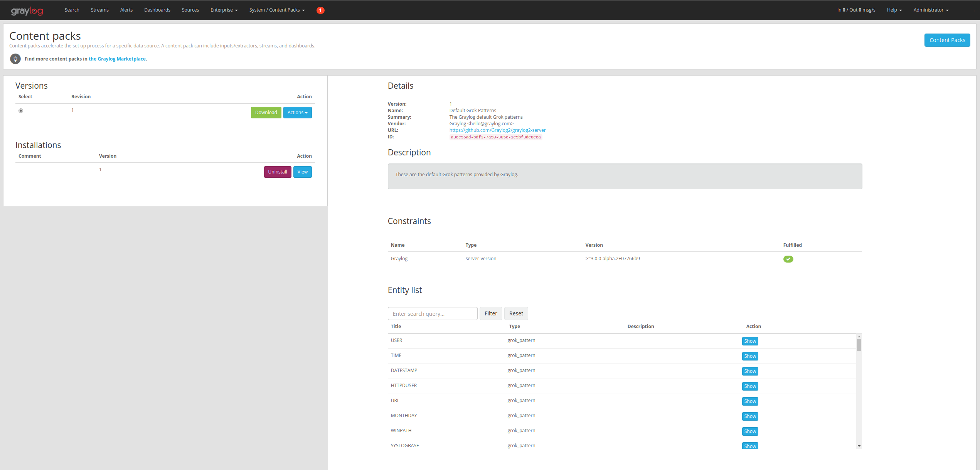This screenshot has height=470, width=980.
Task: Focus the entity search query field
Action: point(432,313)
